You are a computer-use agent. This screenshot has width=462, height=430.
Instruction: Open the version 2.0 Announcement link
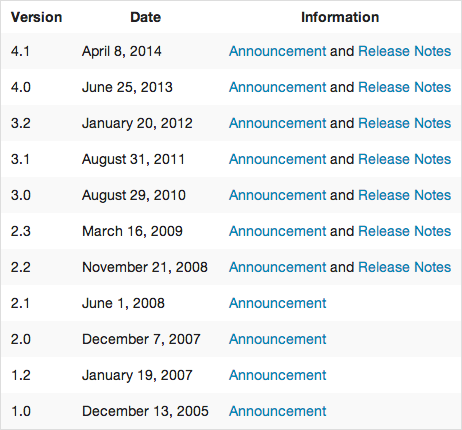point(277,339)
